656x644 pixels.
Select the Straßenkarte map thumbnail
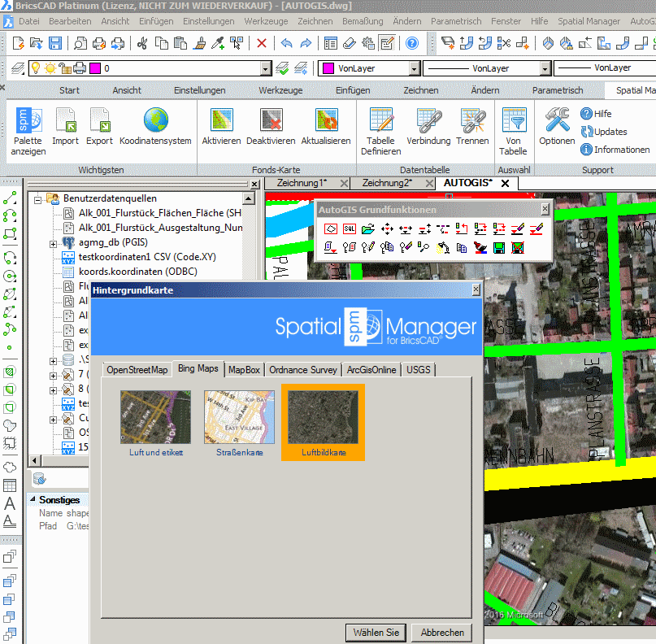click(238, 416)
